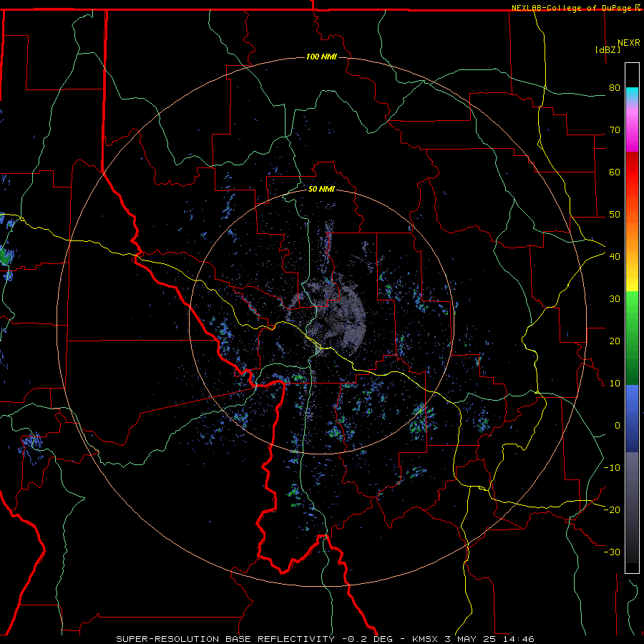Click the -30 value on dBZ scale

pyautogui.click(x=612, y=552)
